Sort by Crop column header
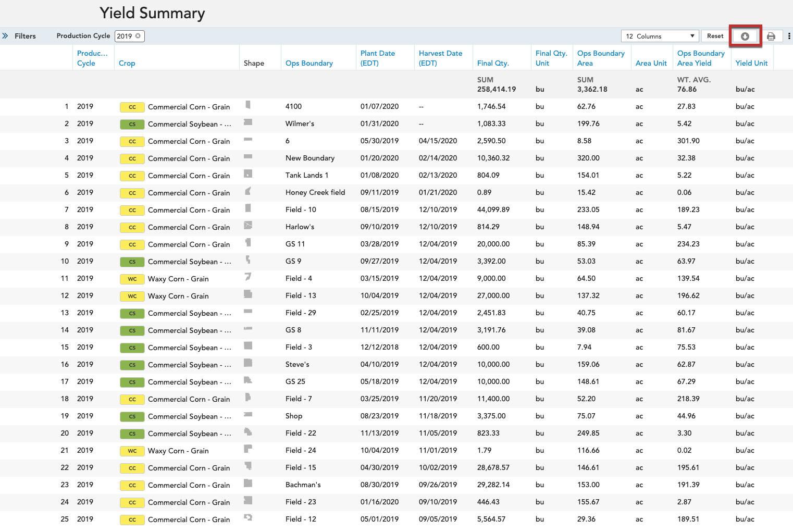This screenshot has height=532, width=793. coord(127,63)
